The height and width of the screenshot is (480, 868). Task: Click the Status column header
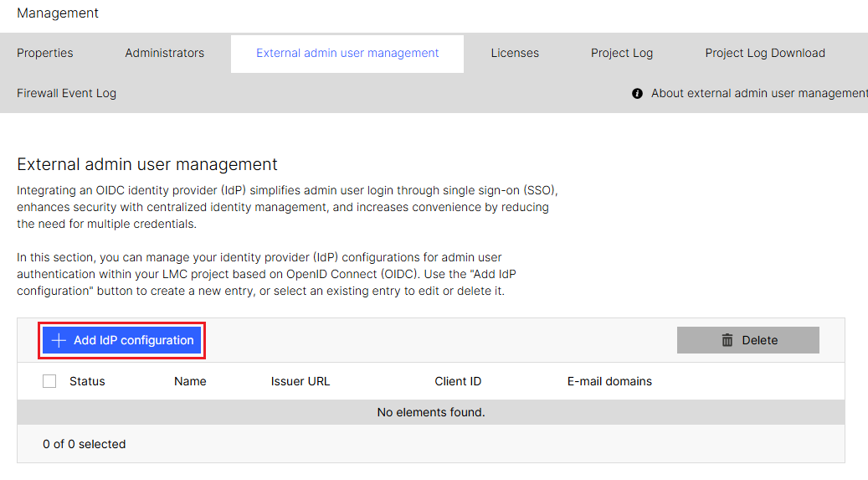[x=87, y=381]
